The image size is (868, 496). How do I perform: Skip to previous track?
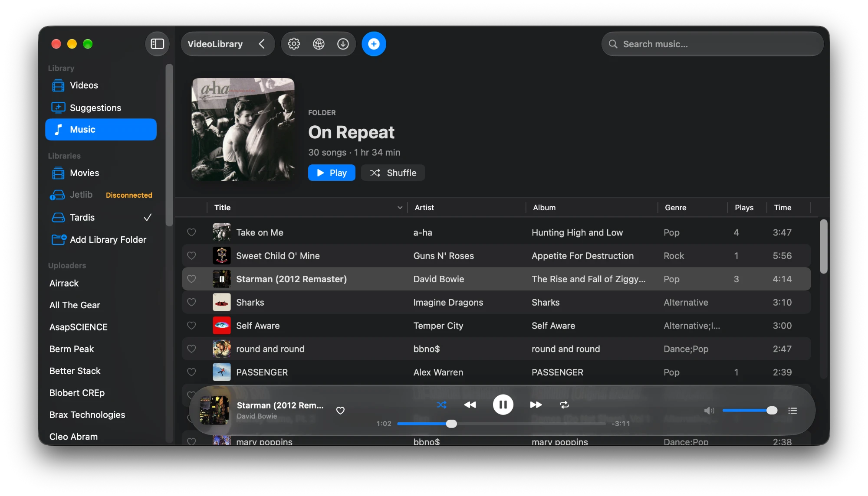(x=470, y=405)
